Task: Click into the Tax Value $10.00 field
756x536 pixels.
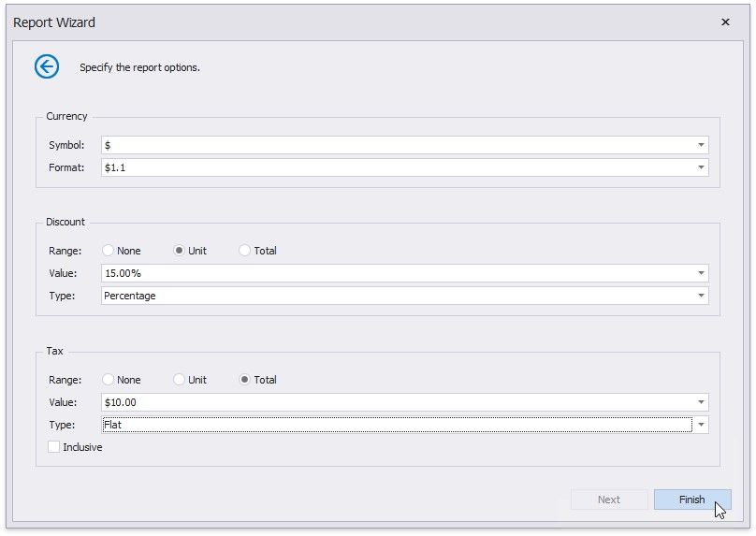Action: [x=393, y=402]
